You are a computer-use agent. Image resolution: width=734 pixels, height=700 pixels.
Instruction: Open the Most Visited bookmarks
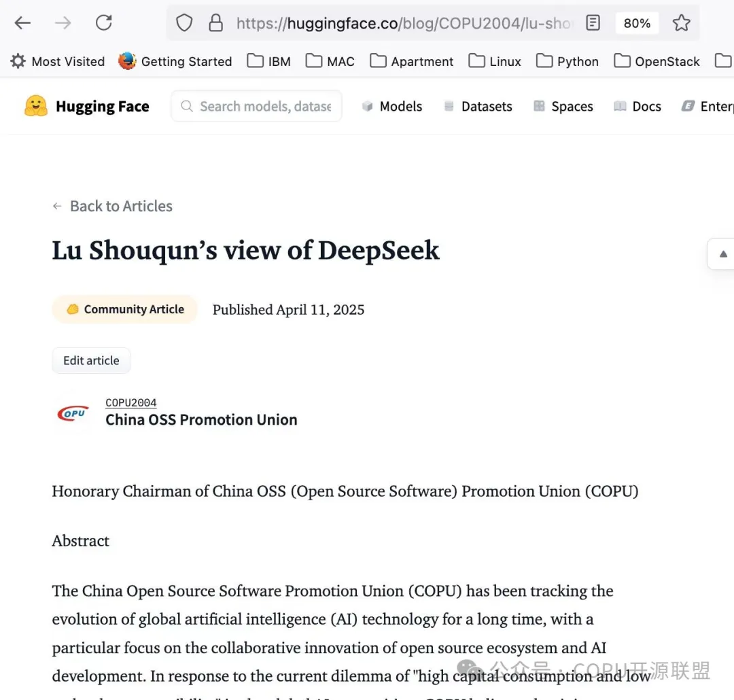pos(58,61)
